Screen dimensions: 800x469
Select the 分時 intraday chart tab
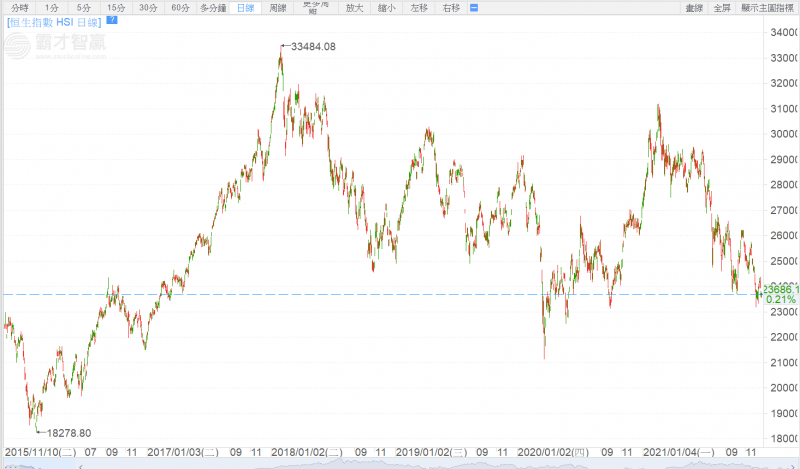(19, 8)
